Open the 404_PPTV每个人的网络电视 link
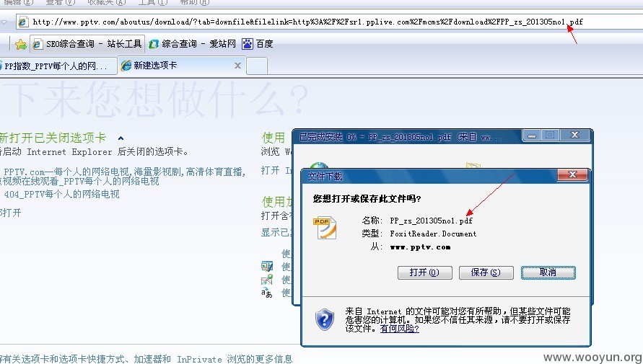The width and height of the screenshot is (643, 364). click(x=61, y=194)
